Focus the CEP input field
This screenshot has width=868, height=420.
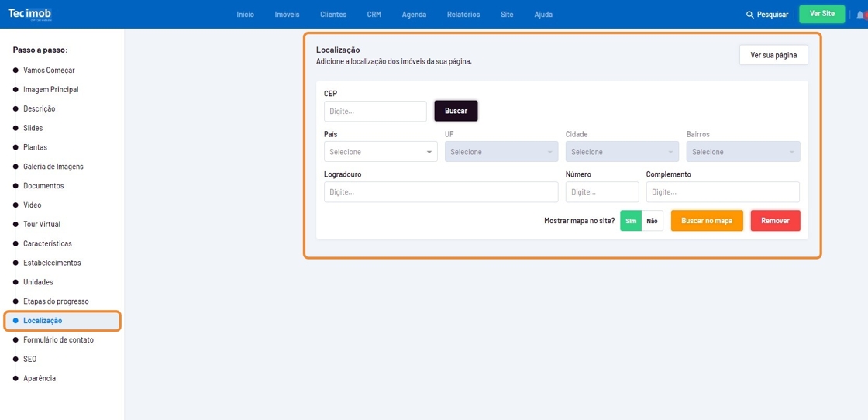point(375,112)
